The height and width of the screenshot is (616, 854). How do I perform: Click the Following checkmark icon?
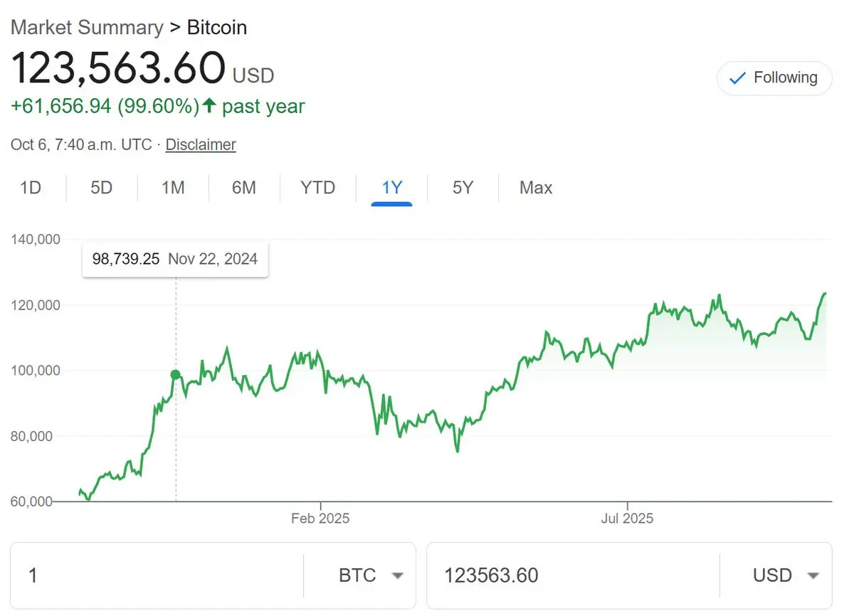[739, 78]
